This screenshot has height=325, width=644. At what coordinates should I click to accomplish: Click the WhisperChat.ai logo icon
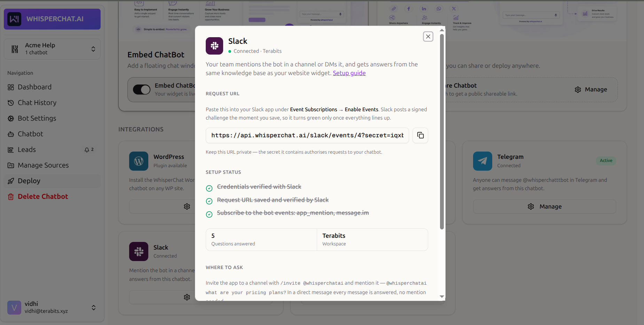pyautogui.click(x=14, y=19)
